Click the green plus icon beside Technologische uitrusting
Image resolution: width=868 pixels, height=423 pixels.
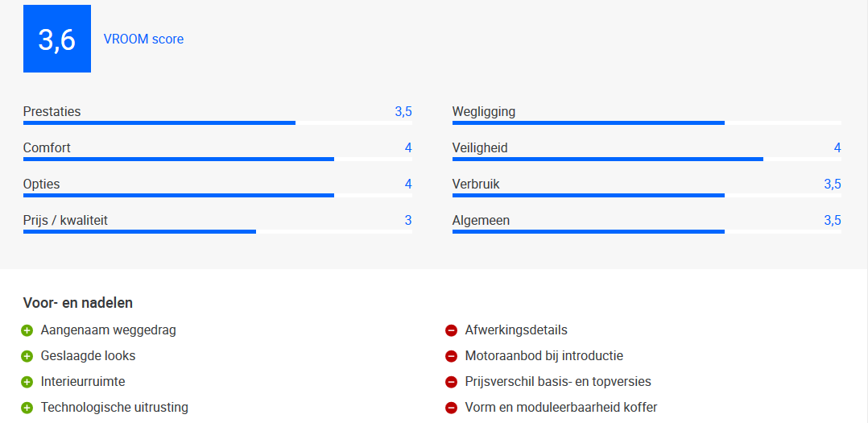[x=27, y=408]
